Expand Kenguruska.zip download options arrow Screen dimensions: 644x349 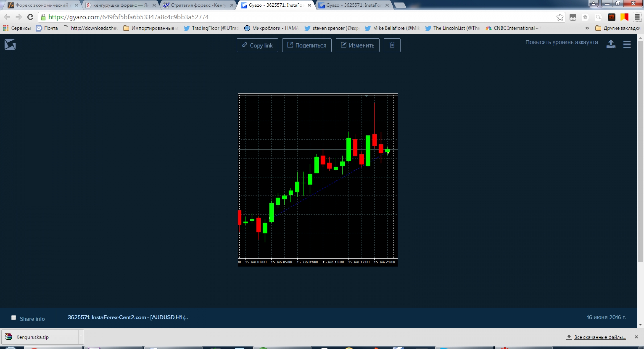tap(81, 335)
